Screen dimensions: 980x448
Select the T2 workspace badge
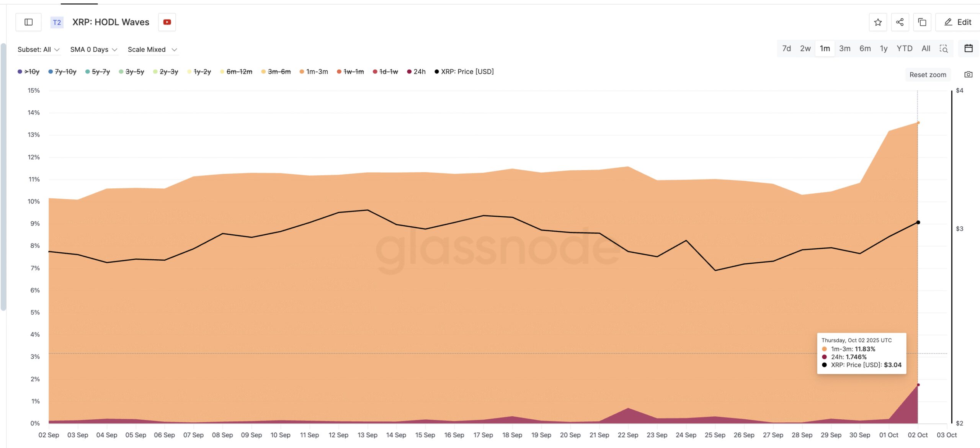click(57, 22)
